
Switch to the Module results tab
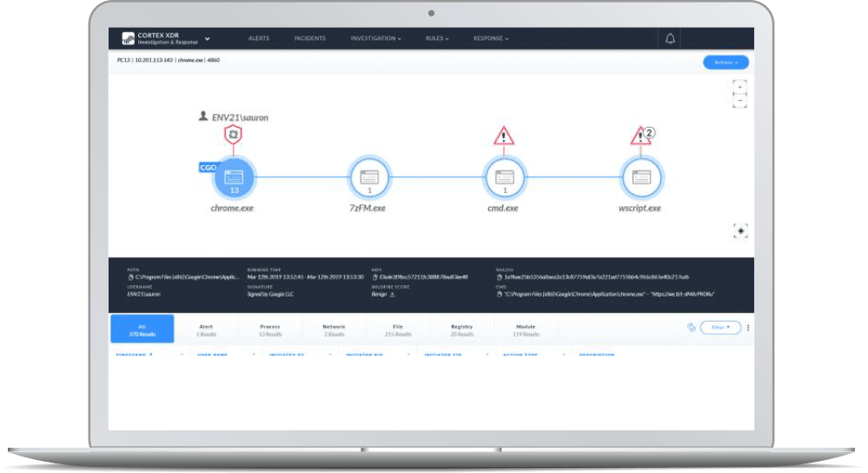point(526,330)
